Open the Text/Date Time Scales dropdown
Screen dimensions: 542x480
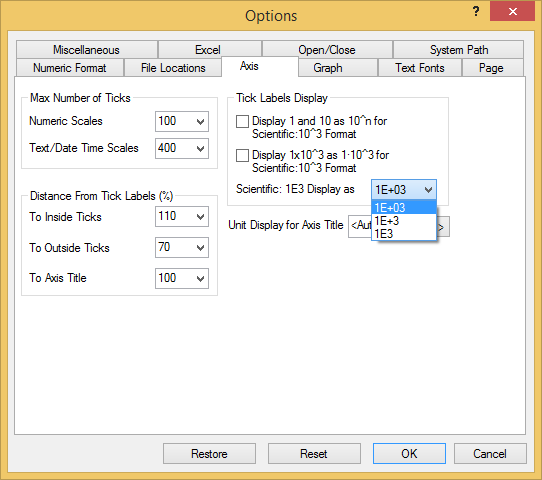pyautogui.click(x=182, y=149)
